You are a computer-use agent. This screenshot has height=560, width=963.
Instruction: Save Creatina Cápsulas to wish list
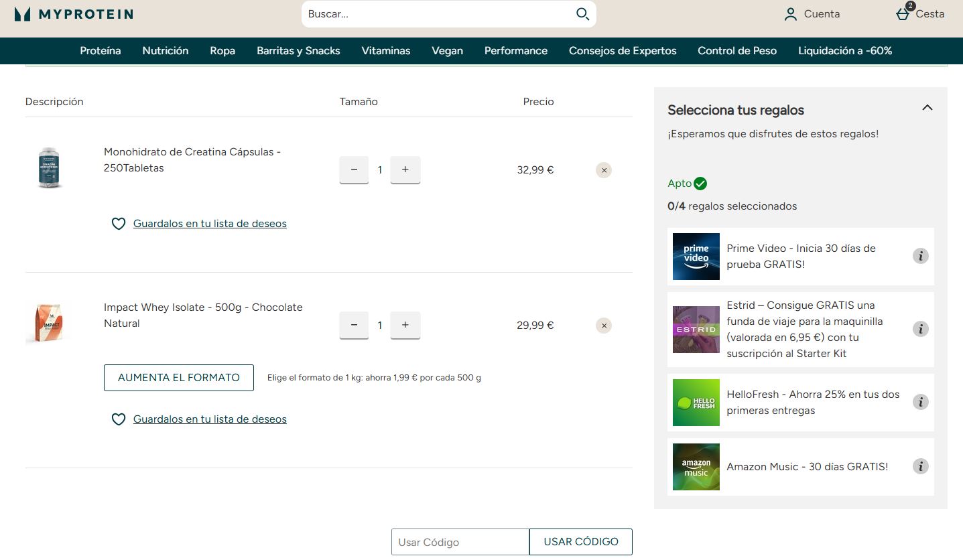(x=209, y=224)
